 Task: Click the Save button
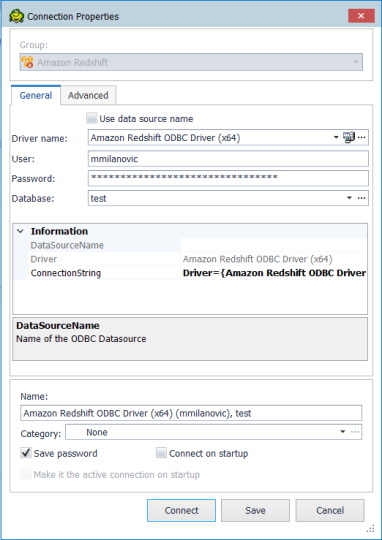255,510
